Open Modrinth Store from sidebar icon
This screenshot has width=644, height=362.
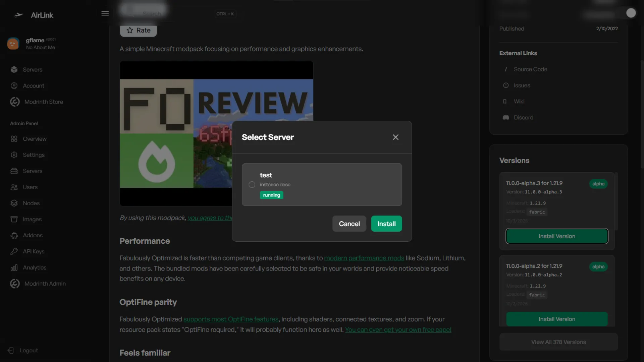[x=15, y=102]
